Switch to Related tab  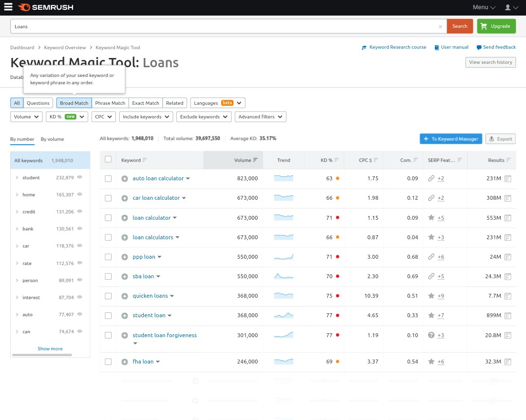tap(175, 103)
